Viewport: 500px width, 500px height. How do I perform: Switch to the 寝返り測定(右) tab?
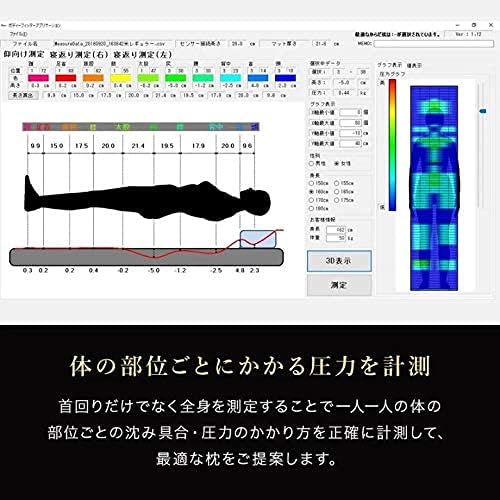pos(78,55)
